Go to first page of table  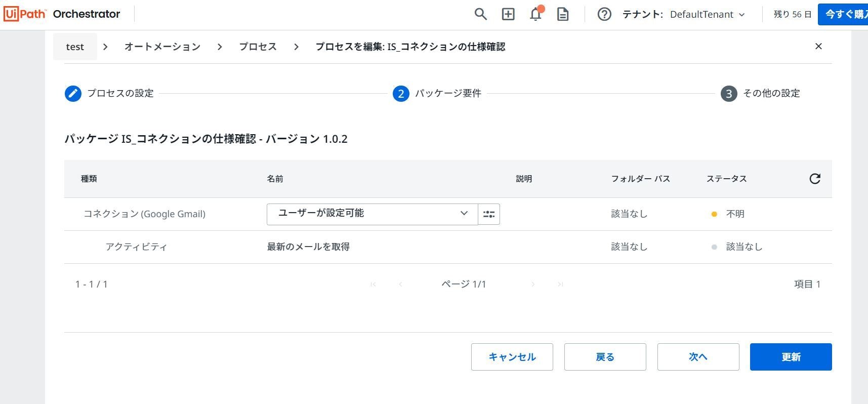[x=373, y=285]
